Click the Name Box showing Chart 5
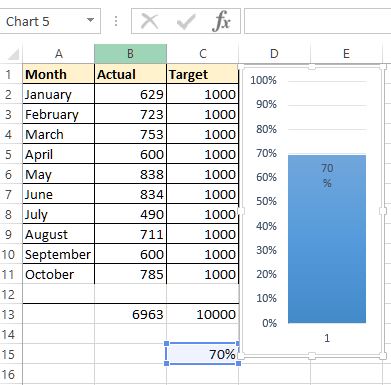Image resolution: width=391 pixels, height=385 pixels. click(49, 21)
